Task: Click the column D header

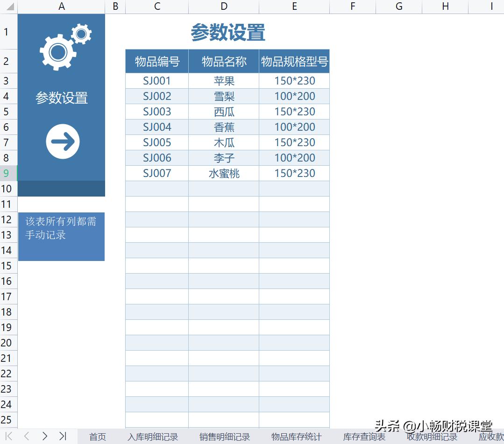Action: 224,7
